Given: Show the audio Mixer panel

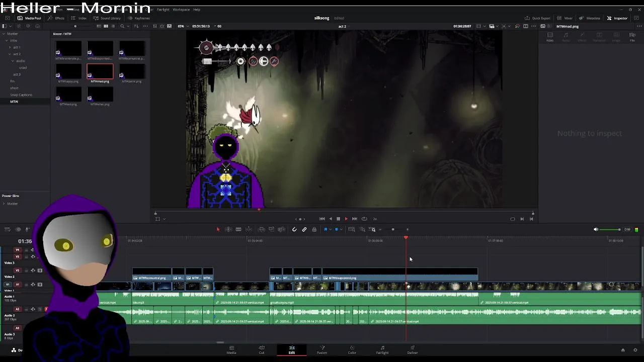Looking at the screenshot, I should (565, 18).
